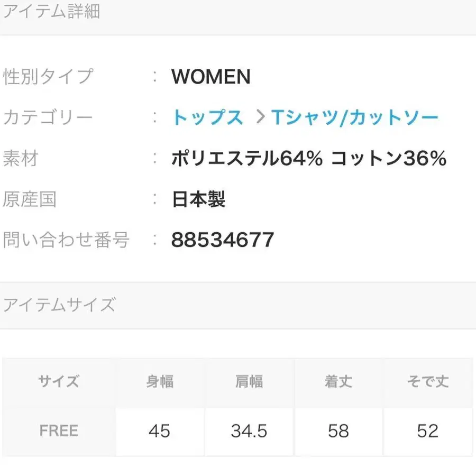This screenshot has width=476, height=476.
Task: Open the トップス category link
Action: (x=207, y=117)
